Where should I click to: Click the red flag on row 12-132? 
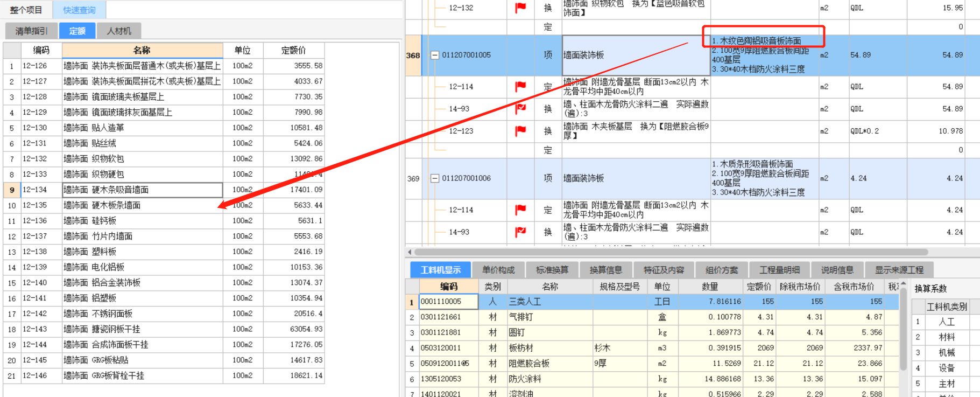[520, 8]
